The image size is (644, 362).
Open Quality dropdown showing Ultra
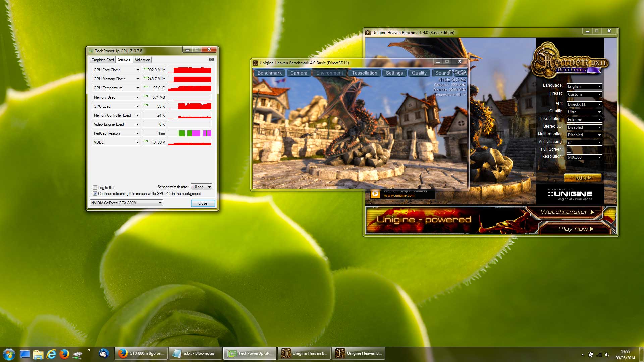[x=584, y=112]
